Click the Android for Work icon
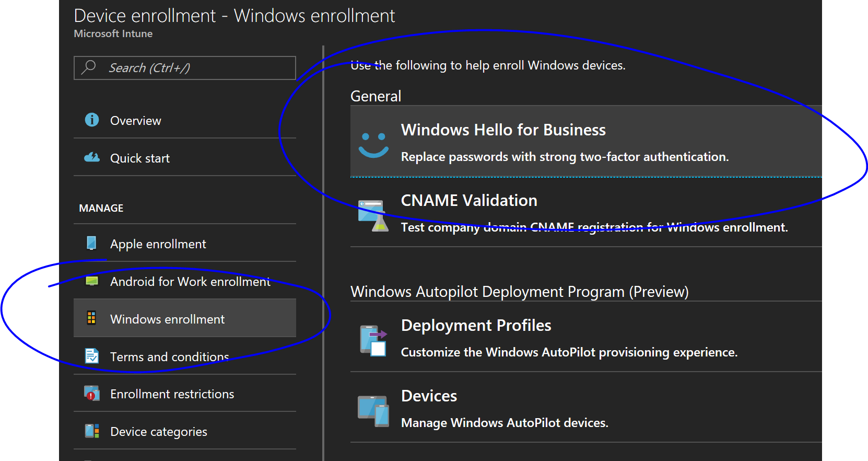Screen dimensions: 868x461 click(x=92, y=281)
